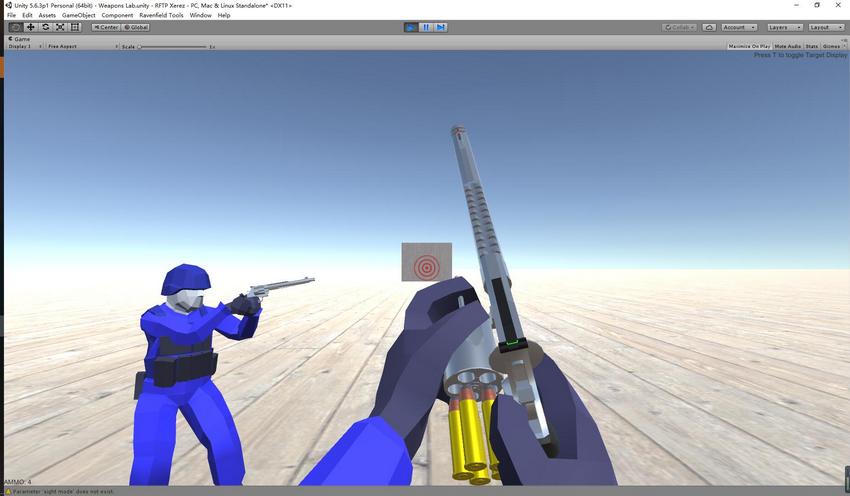
Task: Click the Play button to stop playmode
Action: click(411, 27)
